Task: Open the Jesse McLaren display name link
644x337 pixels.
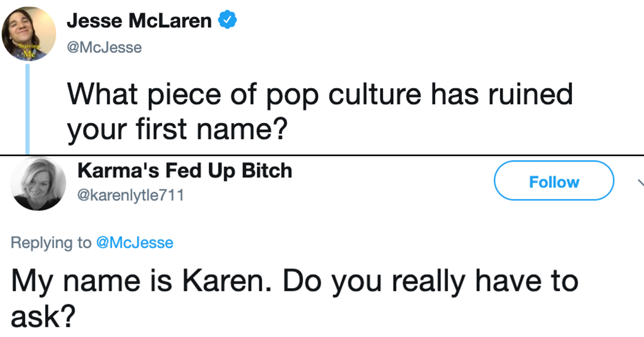Action: point(140,21)
